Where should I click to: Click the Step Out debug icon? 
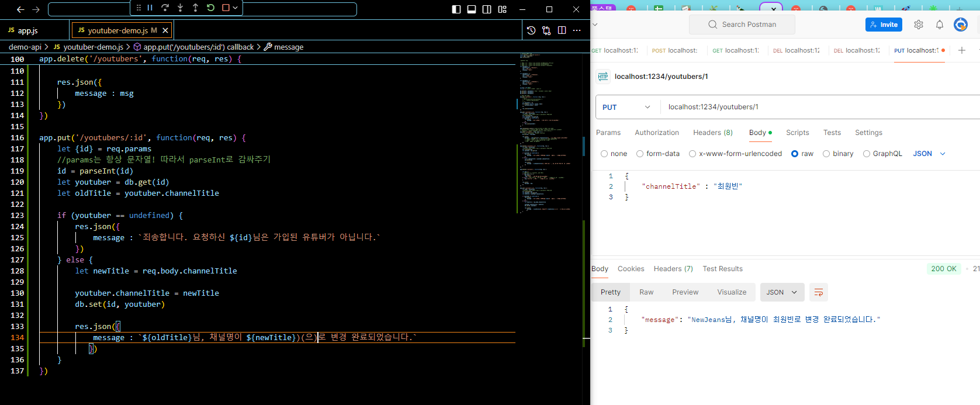195,8
